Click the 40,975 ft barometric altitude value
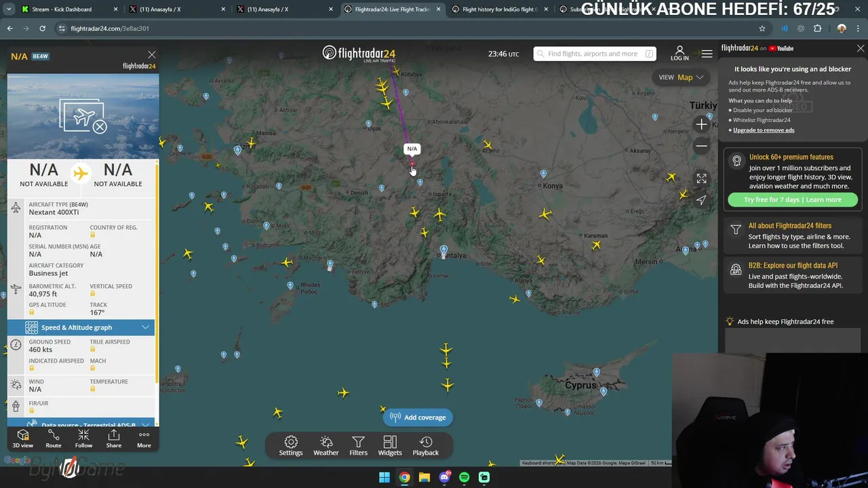This screenshot has width=868, height=488. pyautogui.click(x=43, y=294)
